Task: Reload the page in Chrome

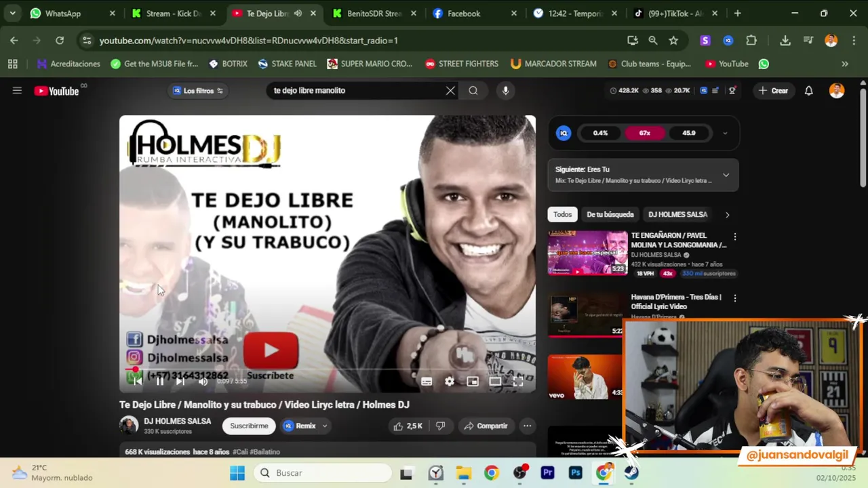Action: pyautogui.click(x=60, y=41)
